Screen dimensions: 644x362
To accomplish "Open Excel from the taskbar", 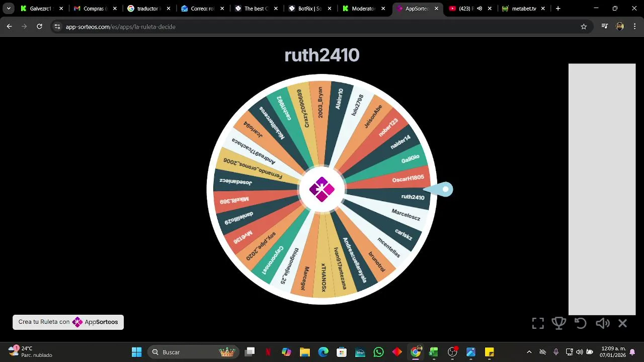I will point(434,352).
